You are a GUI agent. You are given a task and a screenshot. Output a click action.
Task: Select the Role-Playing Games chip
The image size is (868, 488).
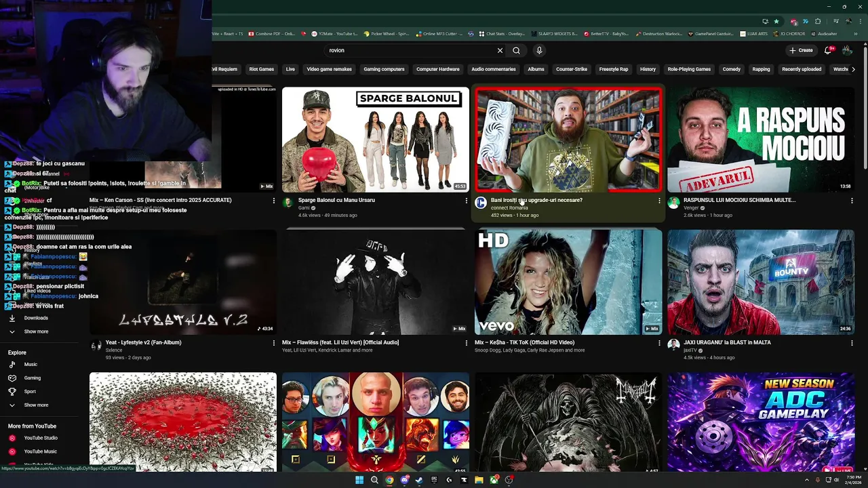click(689, 69)
